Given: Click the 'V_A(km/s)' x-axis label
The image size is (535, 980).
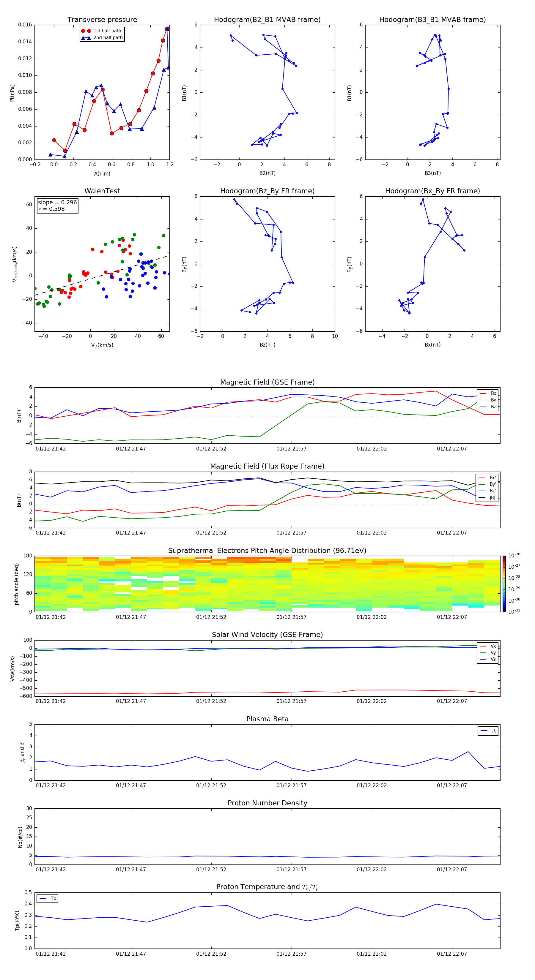Looking at the screenshot, I should tap(102, 345).
